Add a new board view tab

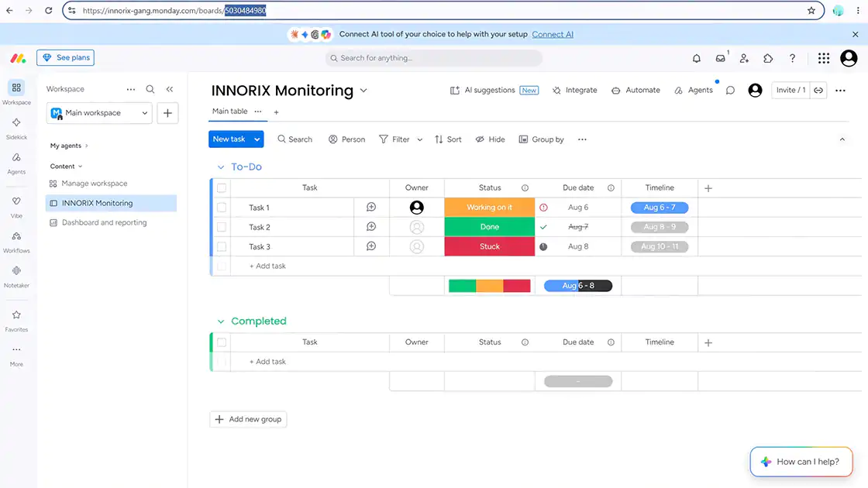pyautogui.click(x=276, y=112)
